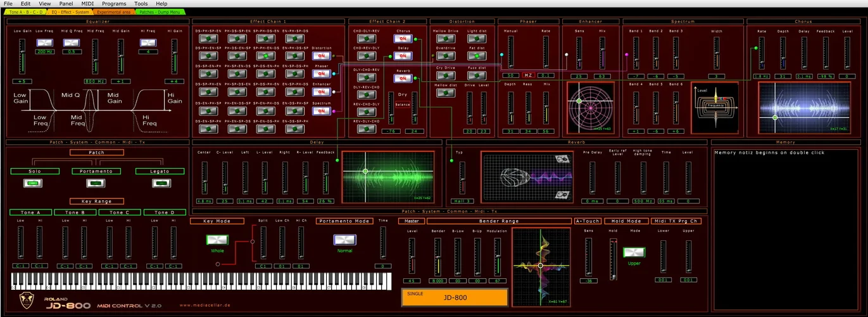
Task: Select REV-DLY-CHO routing button
Action: [366, 129]
